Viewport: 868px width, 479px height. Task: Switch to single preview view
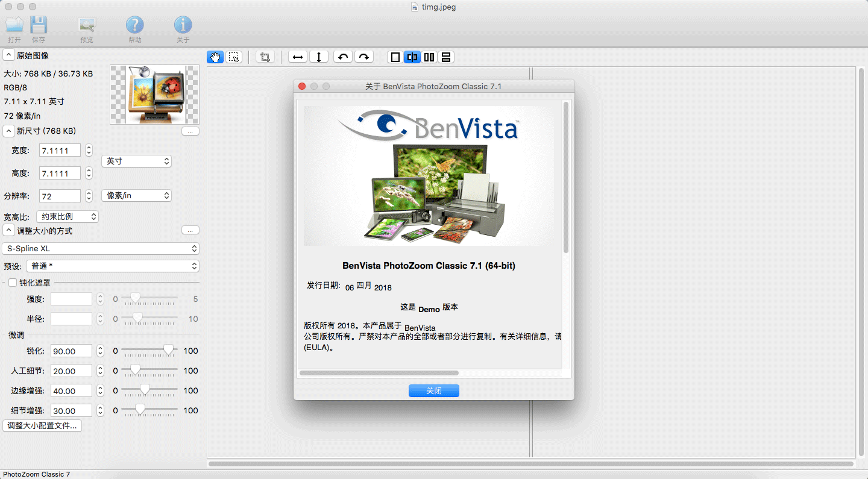pos(395,57)
